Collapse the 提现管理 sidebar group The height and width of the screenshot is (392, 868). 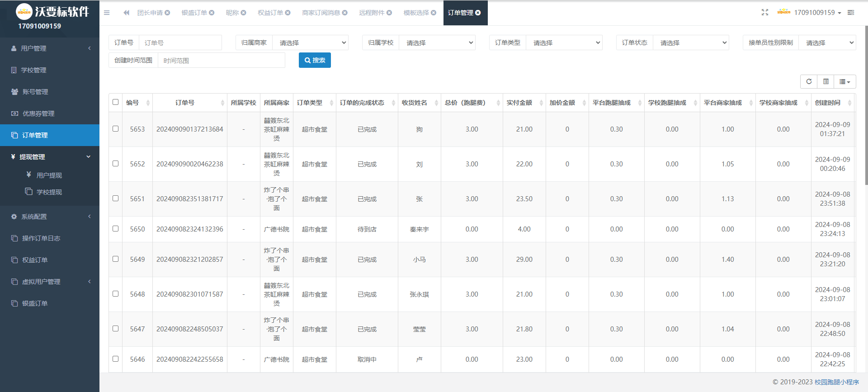tap(50, 157)
